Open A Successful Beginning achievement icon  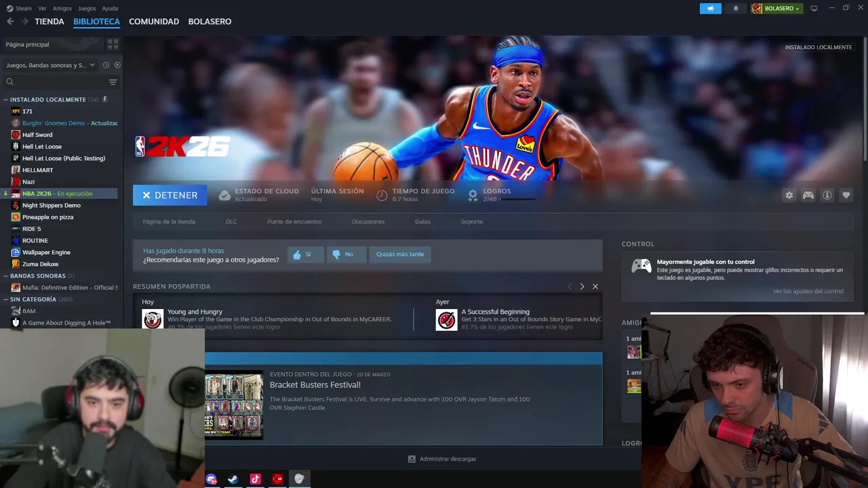coord(447,319)
